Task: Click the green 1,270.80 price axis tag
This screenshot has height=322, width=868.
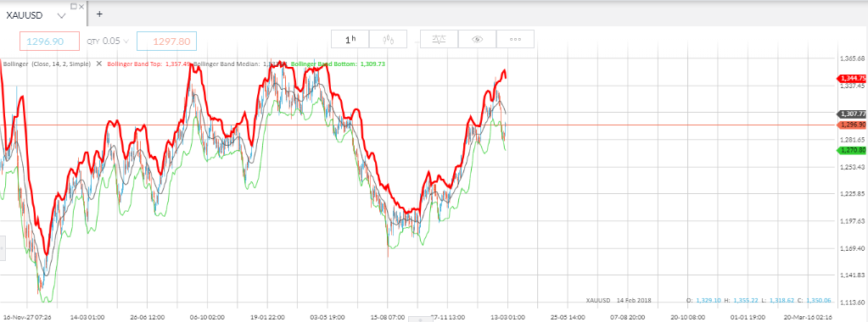Action: [x=851, y=150]
